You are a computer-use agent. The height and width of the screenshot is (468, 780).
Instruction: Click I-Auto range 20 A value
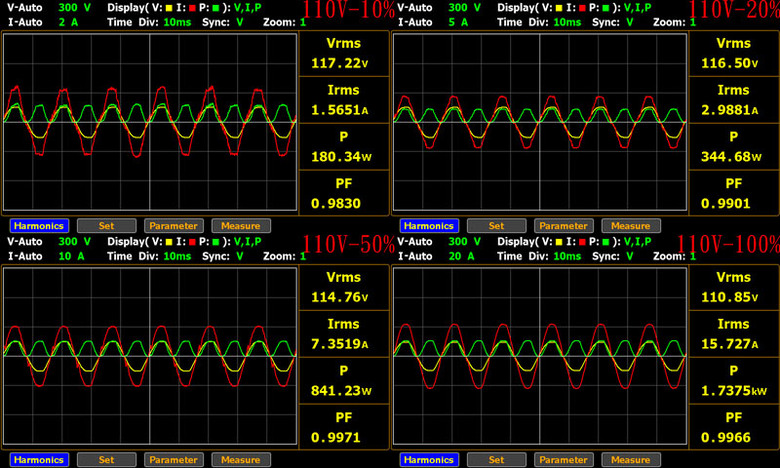click(x=462, y=256)
